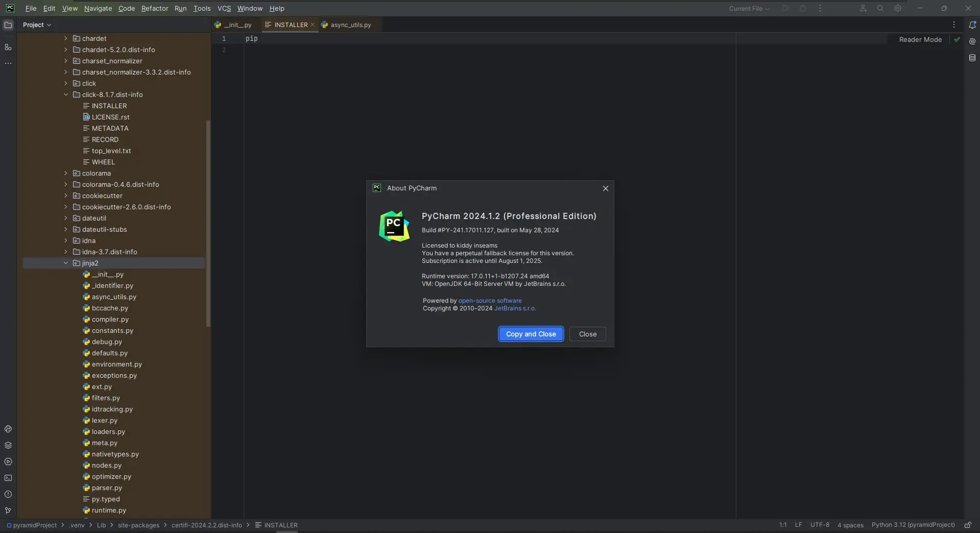
Task: Open the VCS menu
Action: (224, 8)
